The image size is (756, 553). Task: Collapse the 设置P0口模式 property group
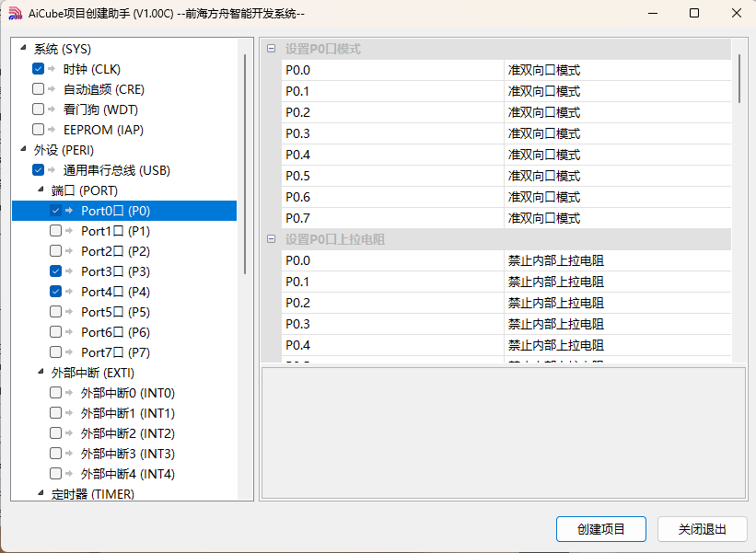[272, 49]
